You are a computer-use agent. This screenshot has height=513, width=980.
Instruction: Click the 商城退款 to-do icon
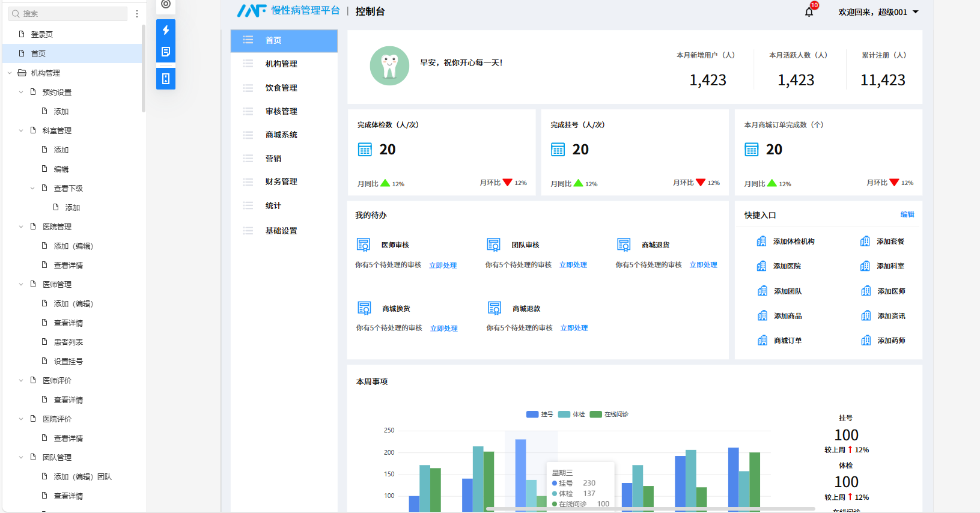click(495, 308)
